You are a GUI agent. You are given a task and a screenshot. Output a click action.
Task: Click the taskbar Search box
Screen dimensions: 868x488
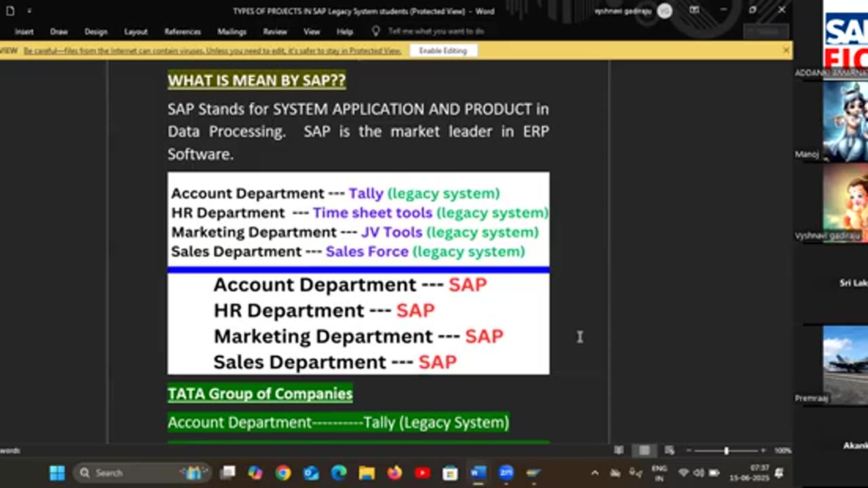tap(142, 473)
